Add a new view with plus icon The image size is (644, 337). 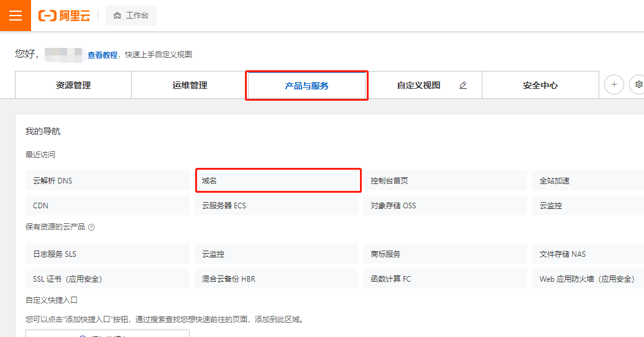[614, 85]
